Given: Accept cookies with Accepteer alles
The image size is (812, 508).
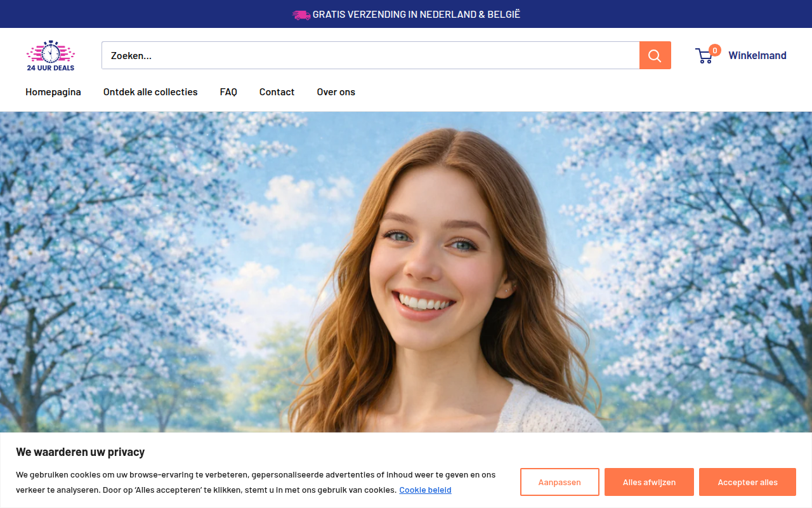Looking at the screenshot, I should [x=747, y=482].
